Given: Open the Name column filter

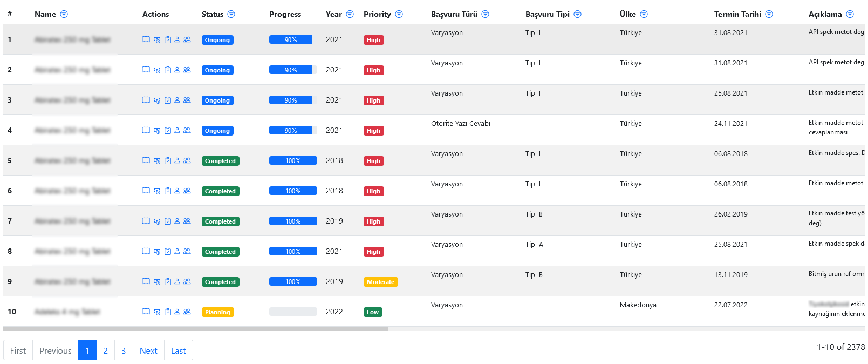Looking at the screenshot, I should pos(64,14).
